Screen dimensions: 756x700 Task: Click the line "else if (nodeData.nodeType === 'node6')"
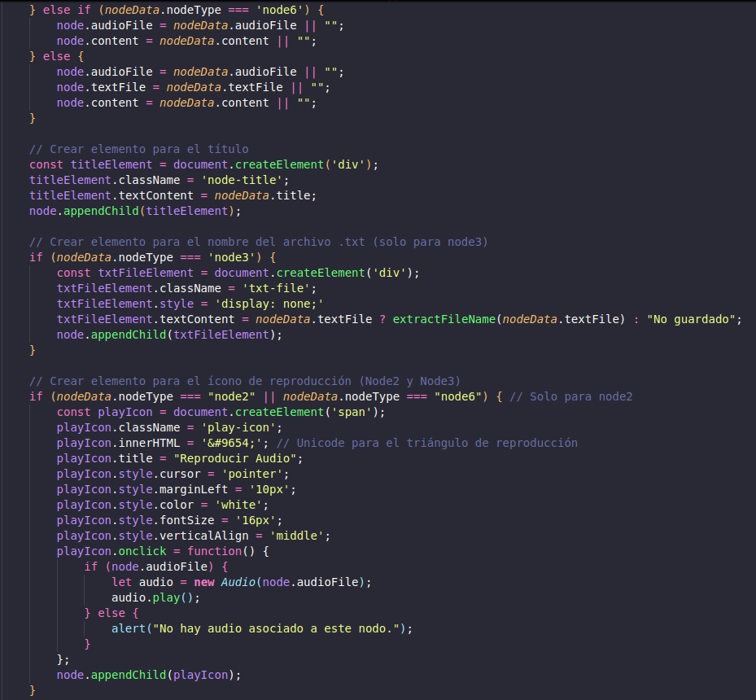(x=177, y=10)
